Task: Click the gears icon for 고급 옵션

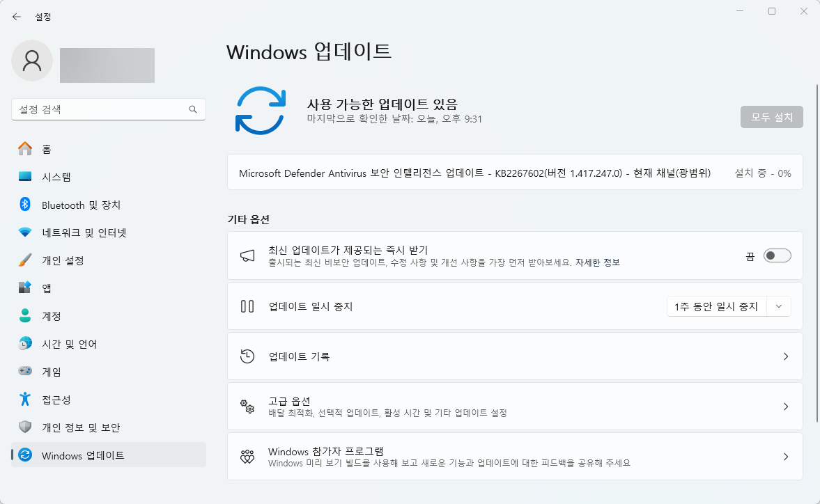Action: coord(247,407)
